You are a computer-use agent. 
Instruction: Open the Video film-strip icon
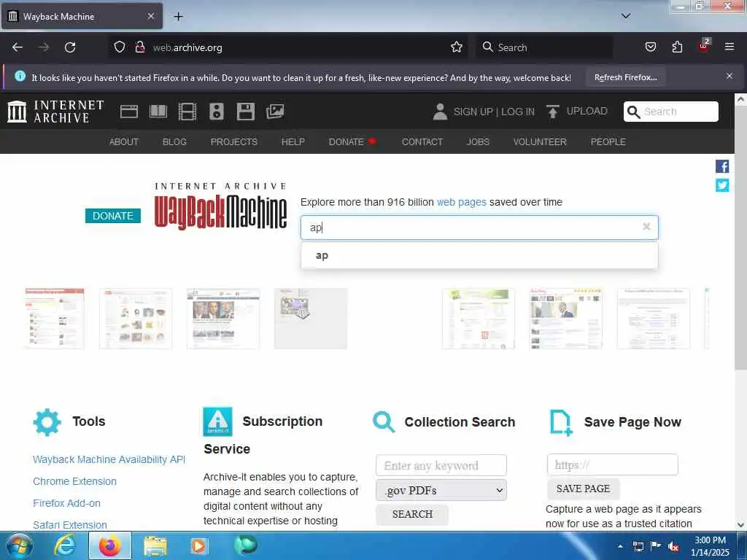[x=187, y=112]
